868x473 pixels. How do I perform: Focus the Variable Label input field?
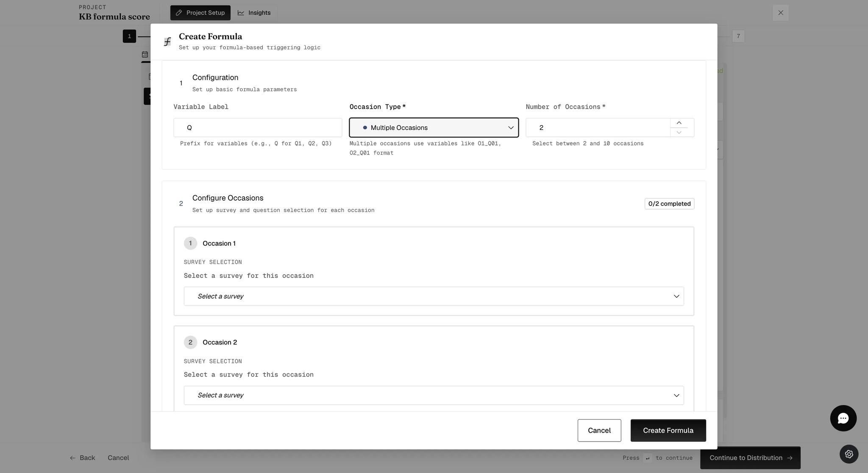[258, 128]
